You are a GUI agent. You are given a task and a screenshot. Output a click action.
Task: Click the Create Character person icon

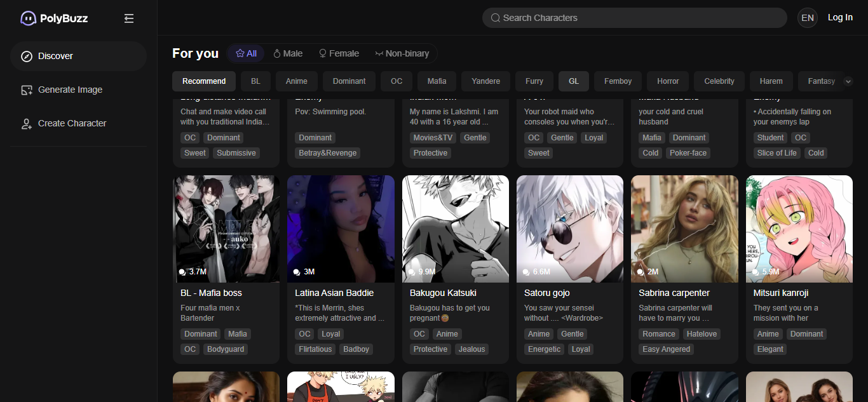(27, 124)
